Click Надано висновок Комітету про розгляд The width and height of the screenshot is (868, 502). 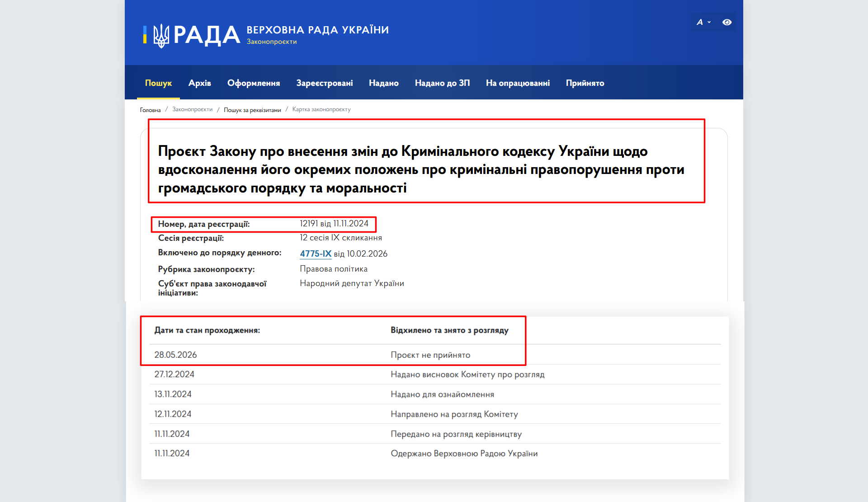click(x=467, y=375)
